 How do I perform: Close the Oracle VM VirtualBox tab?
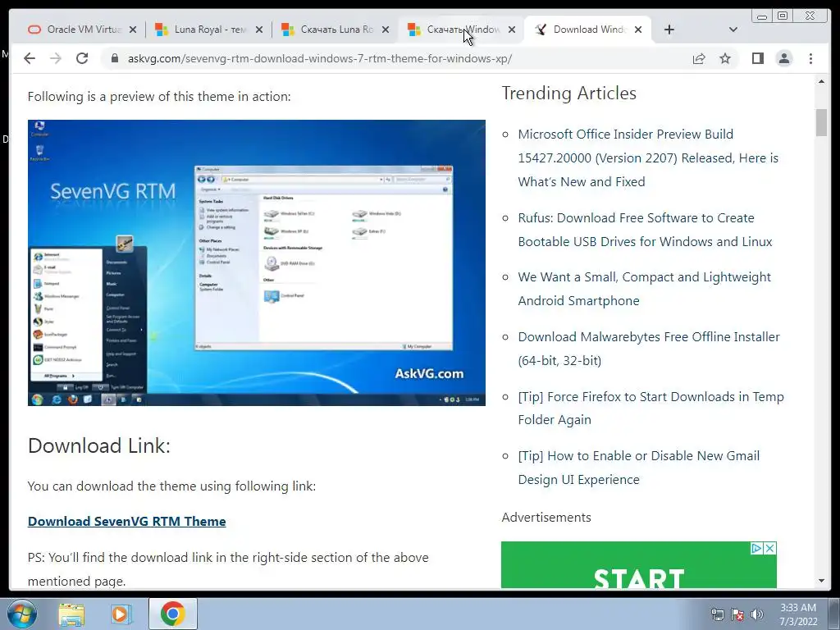point(133,30)
